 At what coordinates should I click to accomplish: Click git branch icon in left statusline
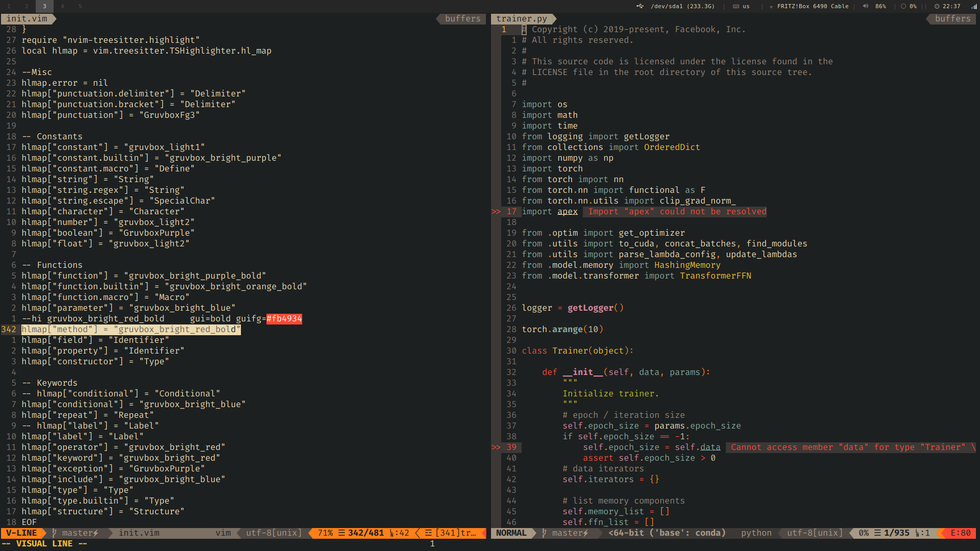point(54,533)
